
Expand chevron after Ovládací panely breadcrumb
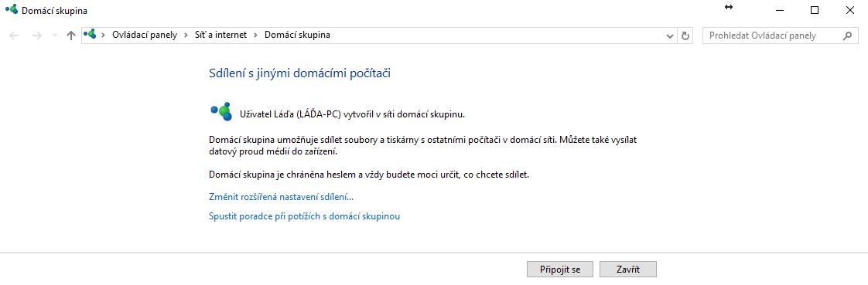click(x=186, y=35)
